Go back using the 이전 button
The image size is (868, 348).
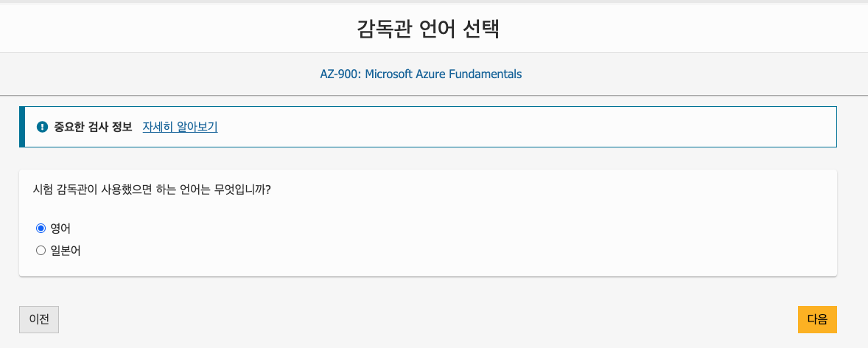coord(39,320)
